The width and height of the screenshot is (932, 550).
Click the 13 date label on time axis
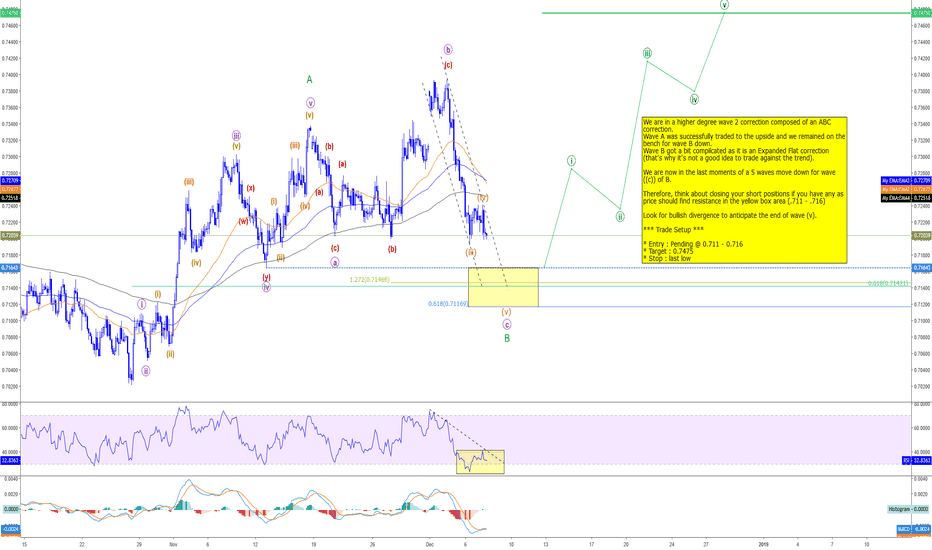point(546,543)
